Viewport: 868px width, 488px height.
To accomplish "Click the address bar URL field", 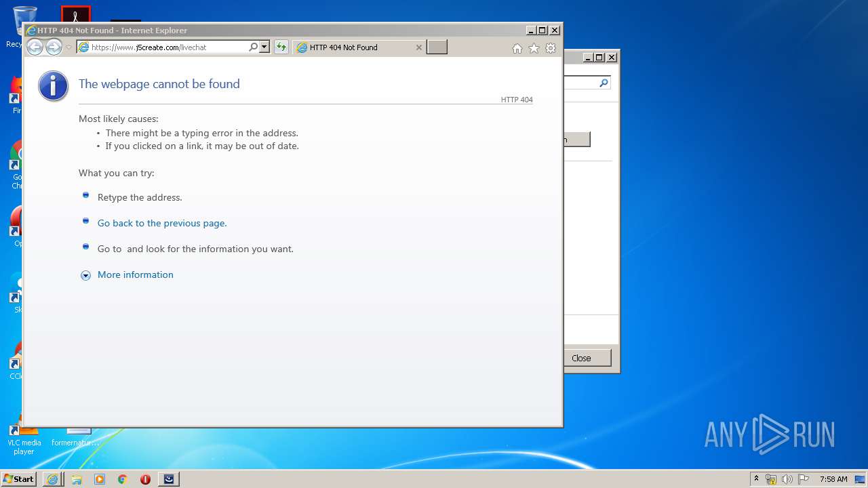I will [163, 47].
